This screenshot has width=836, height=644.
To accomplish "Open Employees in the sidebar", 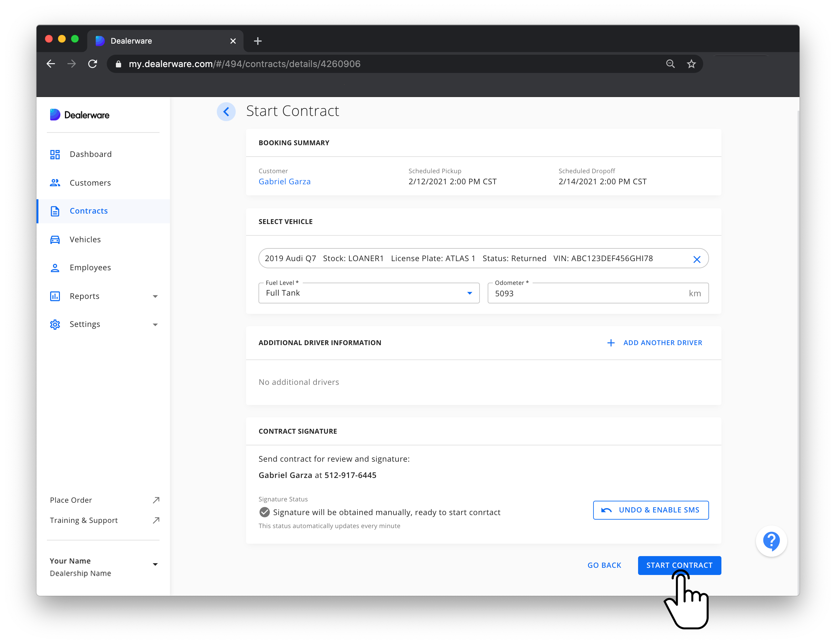I will (x=103, y=268).
